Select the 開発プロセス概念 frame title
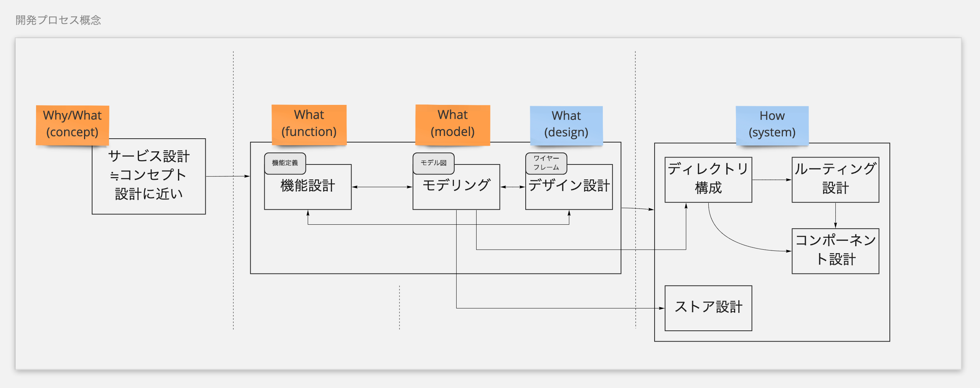The width and height of the screenshot is (980, 388). pyautogui.click(x=58, y=20)
